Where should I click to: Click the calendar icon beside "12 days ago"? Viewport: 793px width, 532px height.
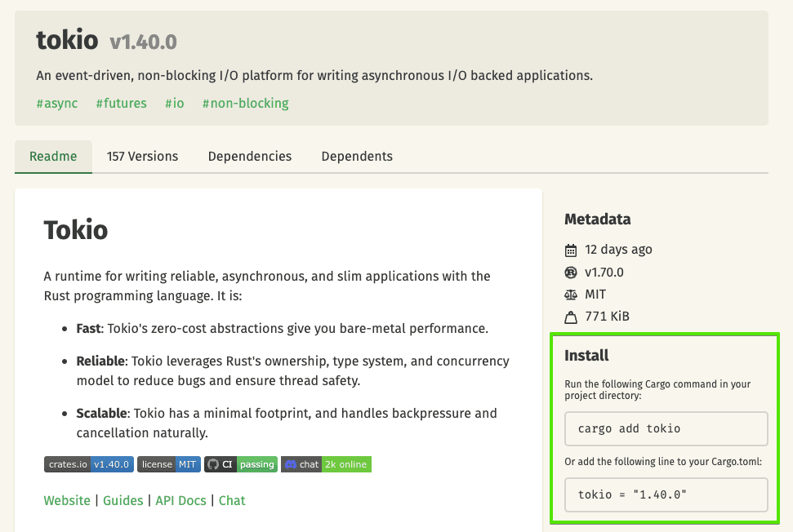tap(571, 250)
